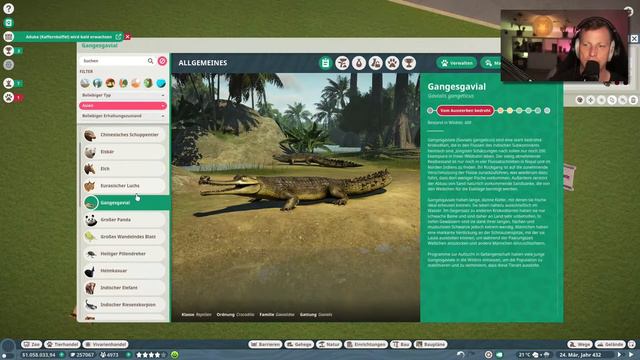Click the move arrows icon below webcam

pyautogui.click(x=590, y=100)
